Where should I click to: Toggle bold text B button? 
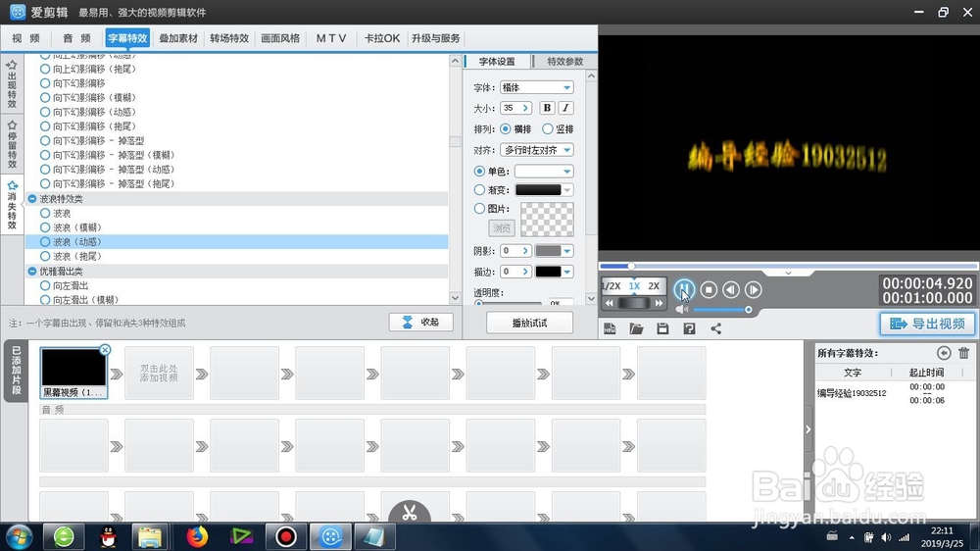(x=547, y=108)
